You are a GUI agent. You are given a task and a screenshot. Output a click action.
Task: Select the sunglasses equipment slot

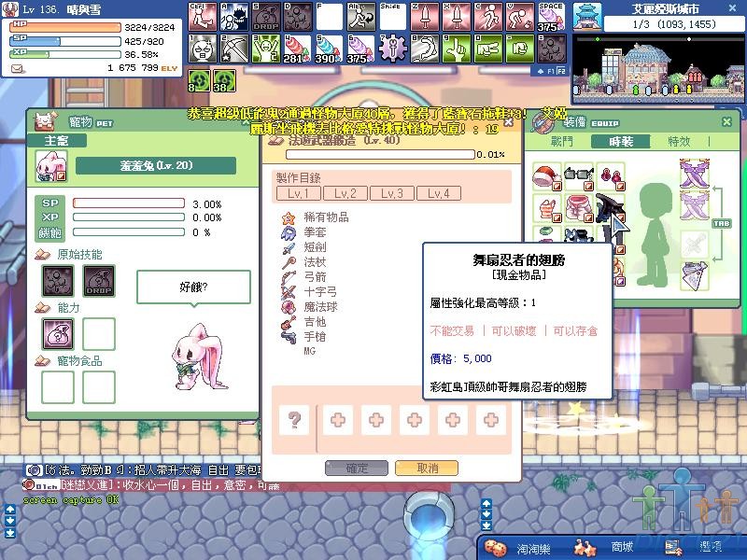579,175
